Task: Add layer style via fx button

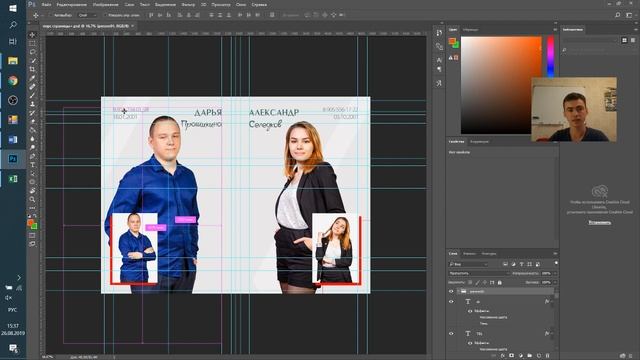Action: tap(502, 356)
